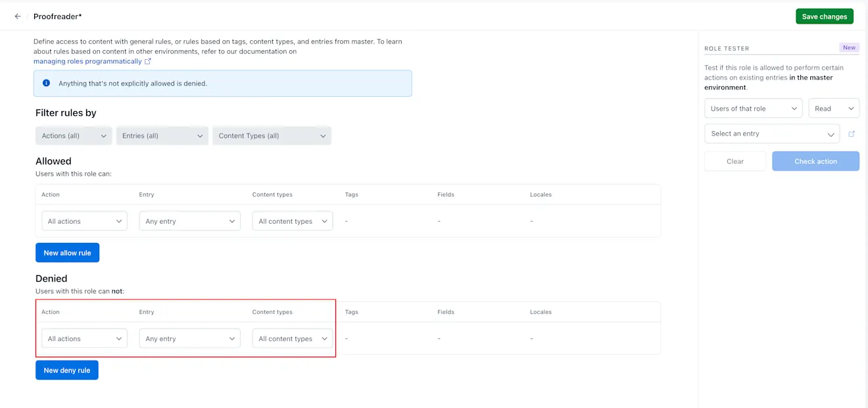
Task: Click the blue info icon in the notice
Action: [46, 84]
